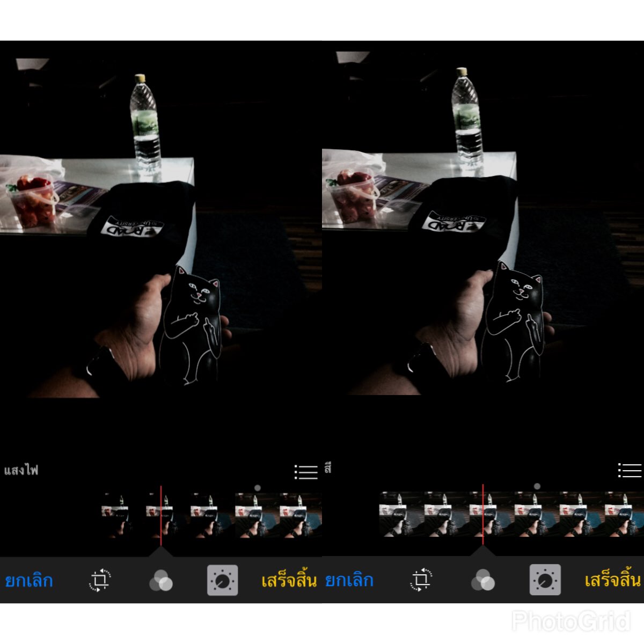This screenshot has height=644, width=644.
Task: Tap เสร็จสิ้น (done) in the left screenshot
Action: tap(289, 580)
